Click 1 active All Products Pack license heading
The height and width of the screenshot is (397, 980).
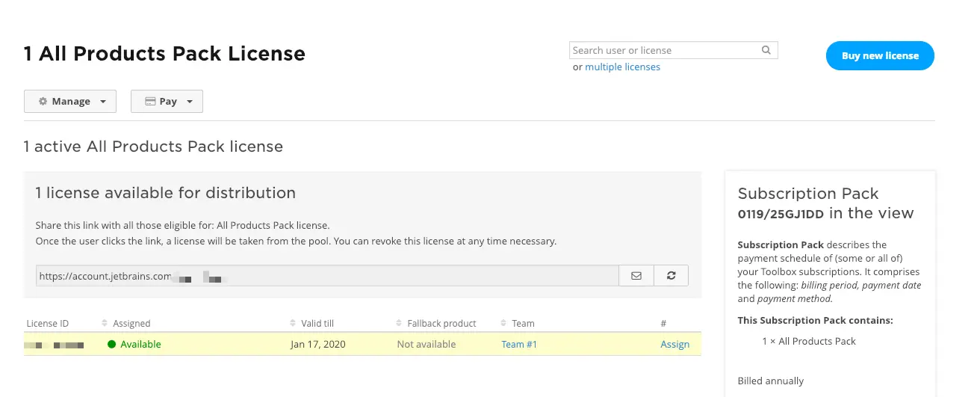pyautogui.click(x=153, y=147)
